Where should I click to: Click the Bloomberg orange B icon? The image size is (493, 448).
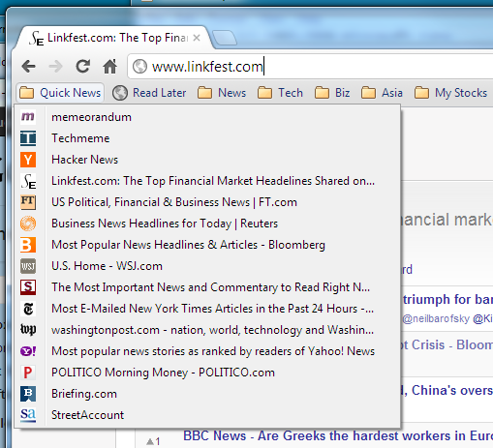[x=28, y=245]
